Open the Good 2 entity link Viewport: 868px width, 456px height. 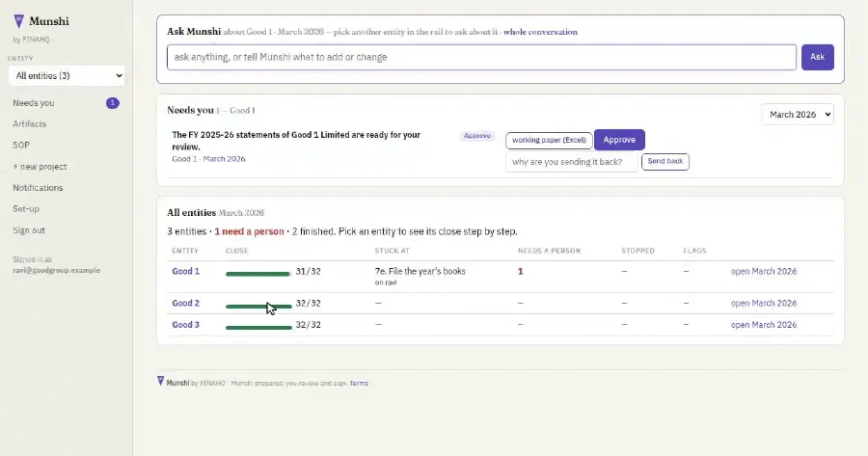(185, 304)
